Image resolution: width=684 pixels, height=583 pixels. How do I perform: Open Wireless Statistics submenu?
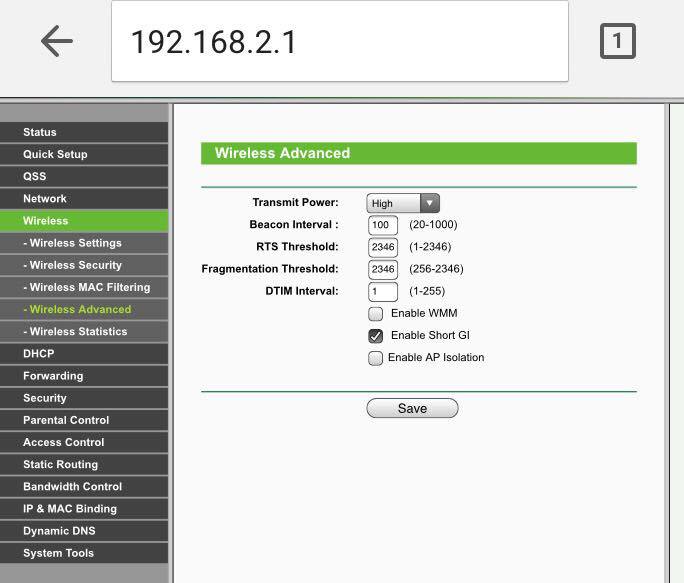pos(84,332)
